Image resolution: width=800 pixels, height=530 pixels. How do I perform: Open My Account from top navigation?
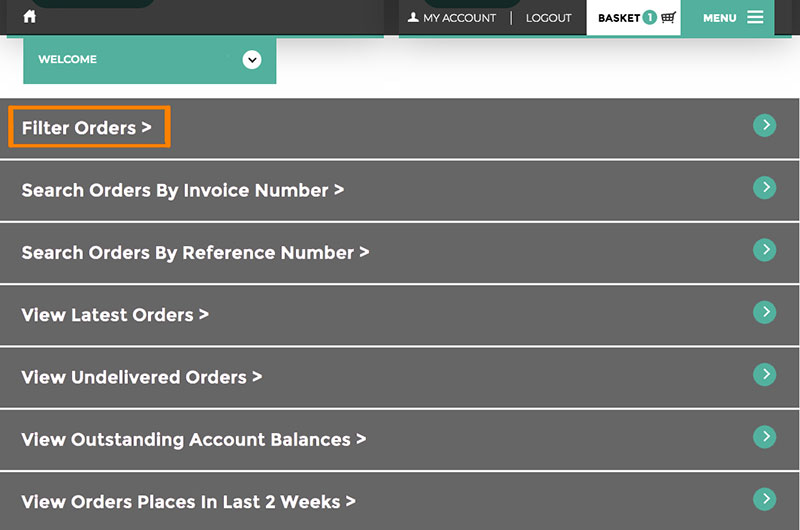[x=452, y=18]
